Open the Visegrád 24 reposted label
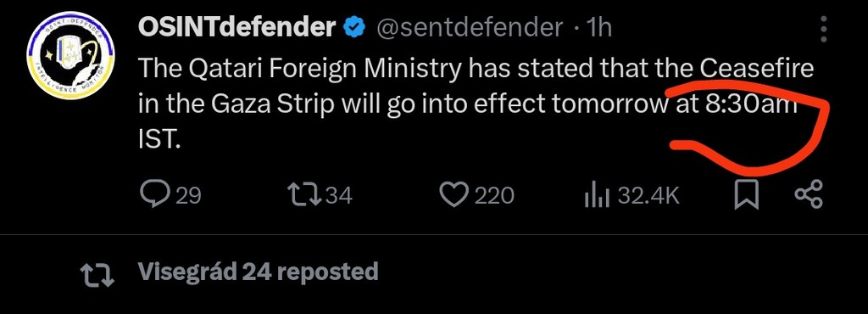Viewport: 868px width, 314px height. (258, 272)
